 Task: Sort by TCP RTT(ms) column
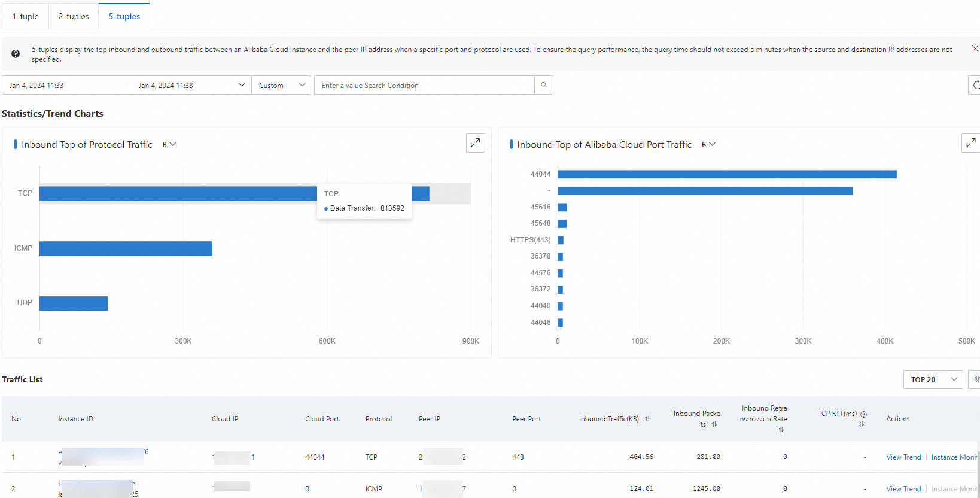click(x=861, y=424)
